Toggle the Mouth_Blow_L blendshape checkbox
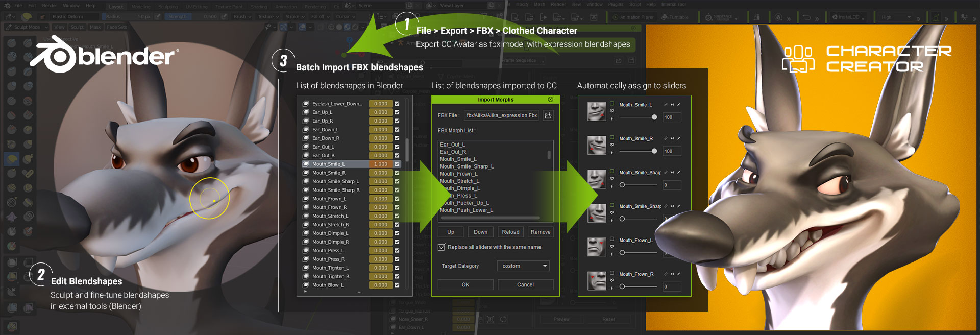Screen dimensions: 980x335 (397, 285)
